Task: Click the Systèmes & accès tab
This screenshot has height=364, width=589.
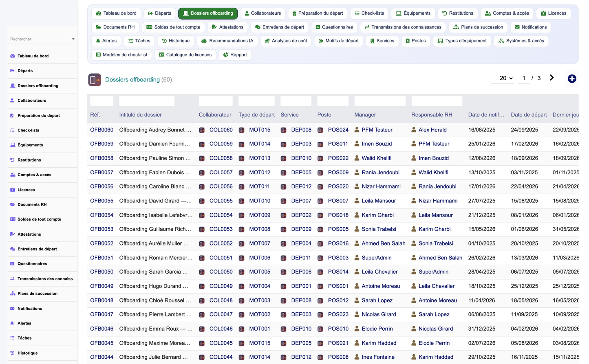Action: pos(521,41)
